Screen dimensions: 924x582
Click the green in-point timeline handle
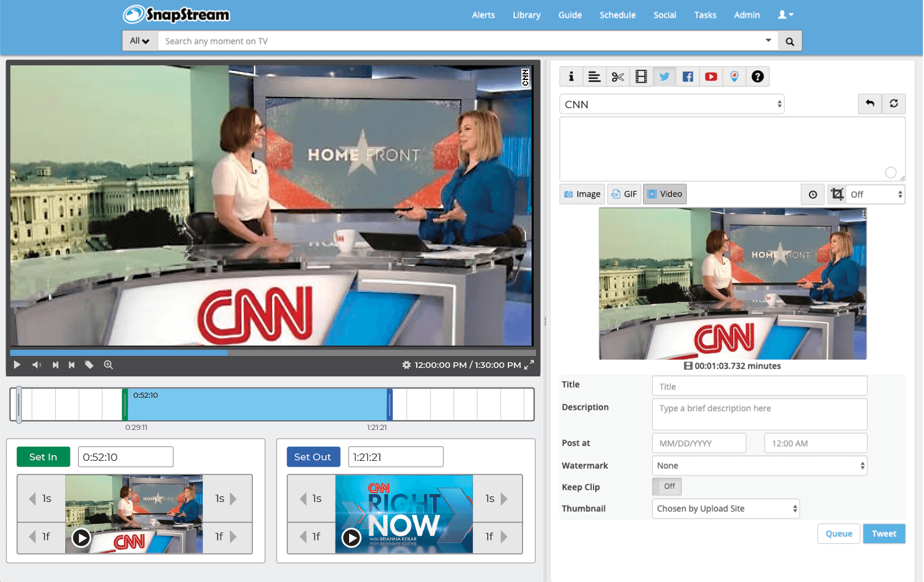pos(125,405)
